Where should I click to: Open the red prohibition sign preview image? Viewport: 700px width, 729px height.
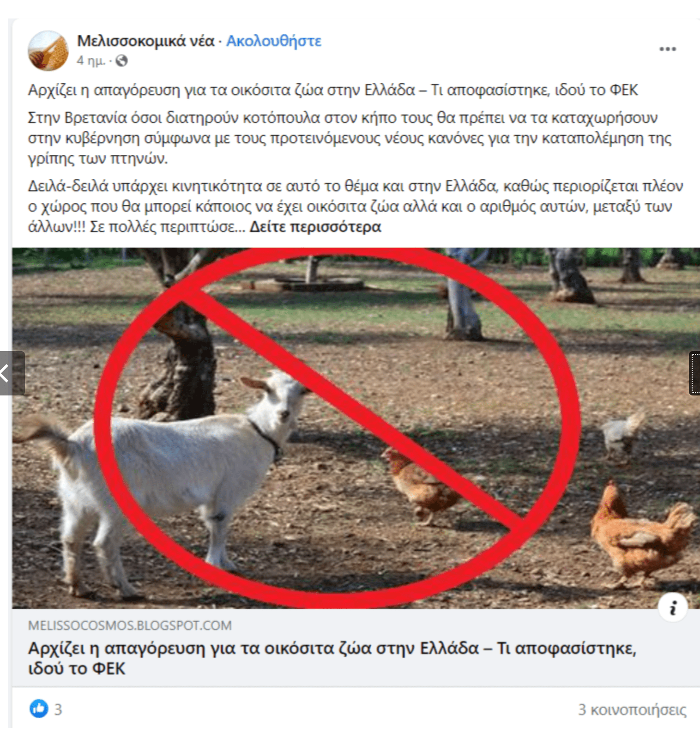coord(356,428)
